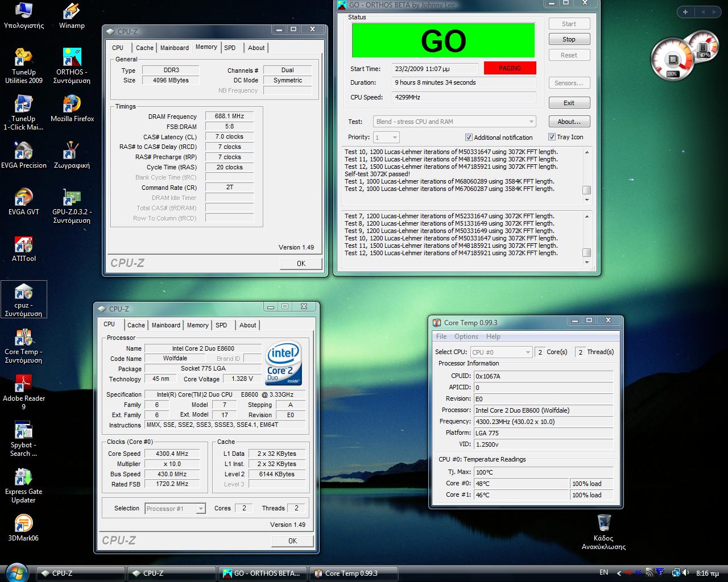This screenshot has width=728, height=582.
Task: Click the Core Speed value 4300.4 MHz
Action: (172, 454)
